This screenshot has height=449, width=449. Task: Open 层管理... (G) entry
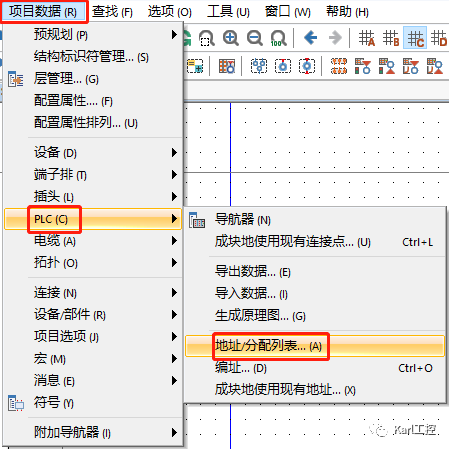[x=93, y=79]
